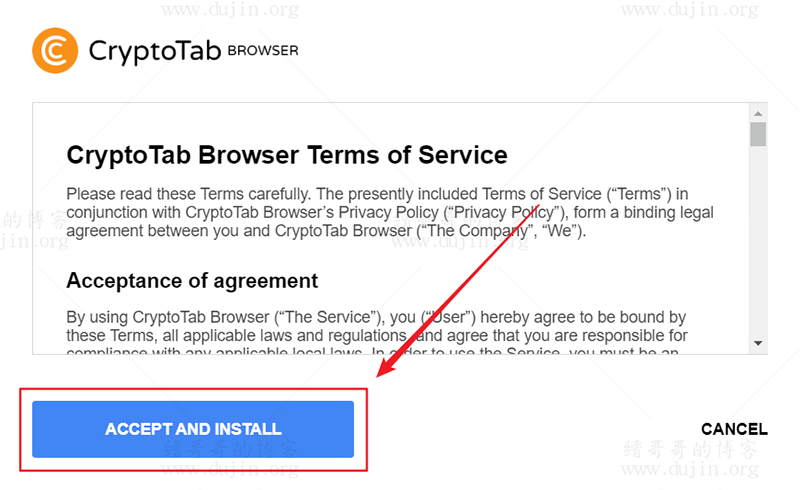Click the paragraph starting 'By using CryptoTab Browser'
800x490 pixels.
click(377, 332)
